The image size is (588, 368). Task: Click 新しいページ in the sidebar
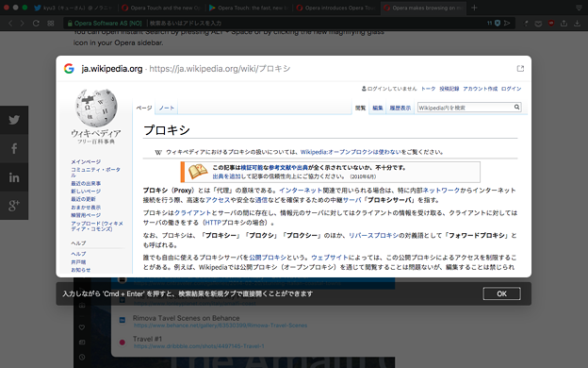tap(86, 192)
